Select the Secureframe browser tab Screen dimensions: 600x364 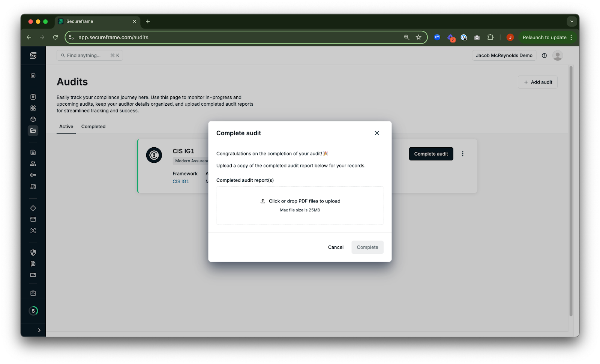tap(97, 21)
